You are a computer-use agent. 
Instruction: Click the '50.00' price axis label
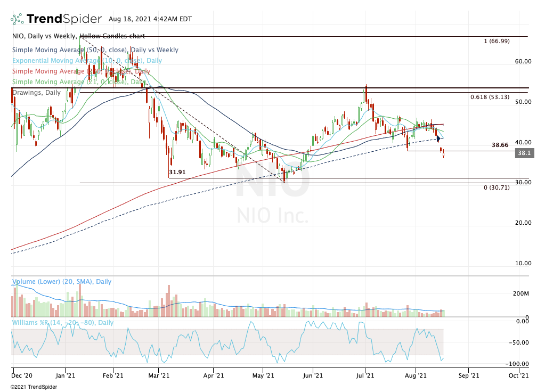coord(523,102)
